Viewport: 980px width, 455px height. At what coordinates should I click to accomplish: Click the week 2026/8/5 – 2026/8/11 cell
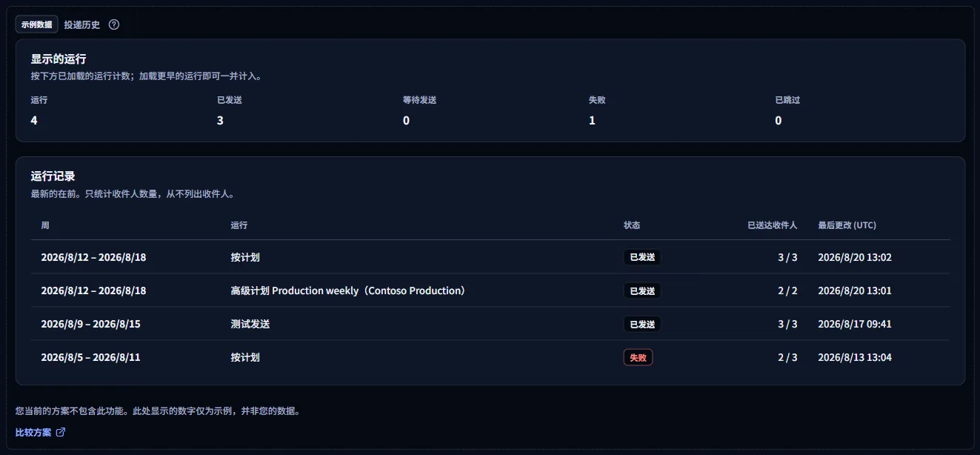point(90,357)
